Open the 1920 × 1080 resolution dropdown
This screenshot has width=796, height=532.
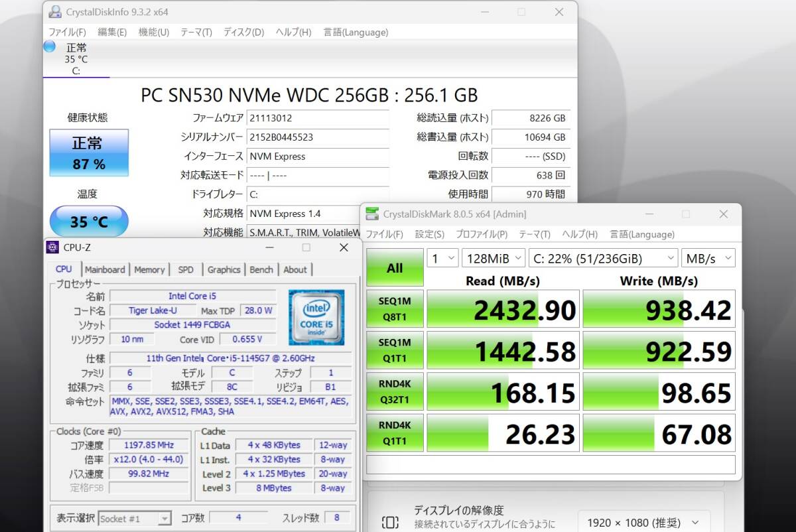click(643, 523)
